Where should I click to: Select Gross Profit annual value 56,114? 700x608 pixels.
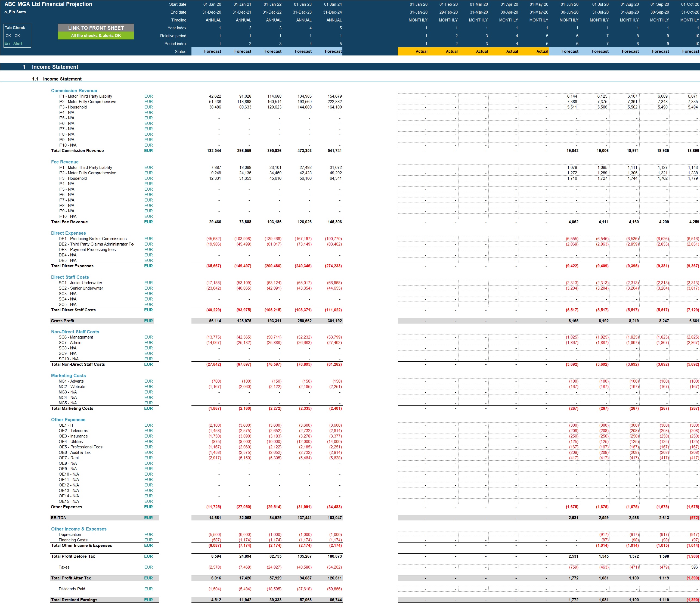(215, 321)
